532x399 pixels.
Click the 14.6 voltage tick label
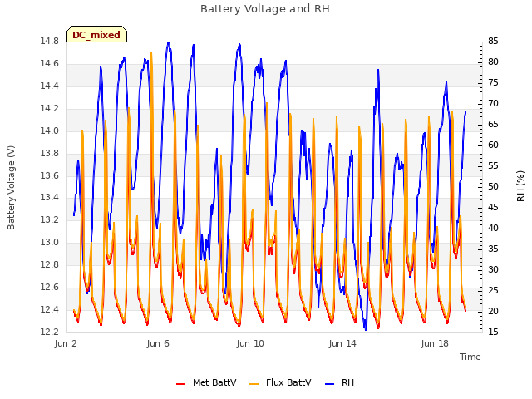point(49,64)
